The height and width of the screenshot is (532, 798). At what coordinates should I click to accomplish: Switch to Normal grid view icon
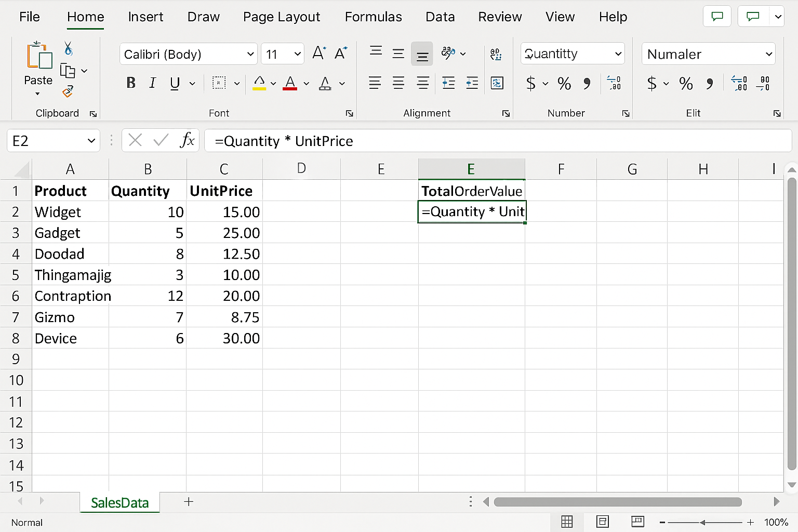[567, 522]
